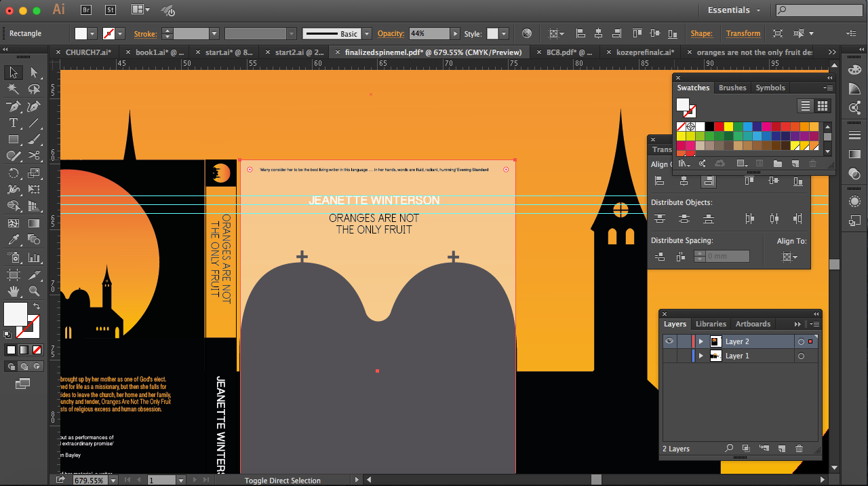Toggle Layer 2 target circle
Screen dimensions: 868x486
[801, 342]
